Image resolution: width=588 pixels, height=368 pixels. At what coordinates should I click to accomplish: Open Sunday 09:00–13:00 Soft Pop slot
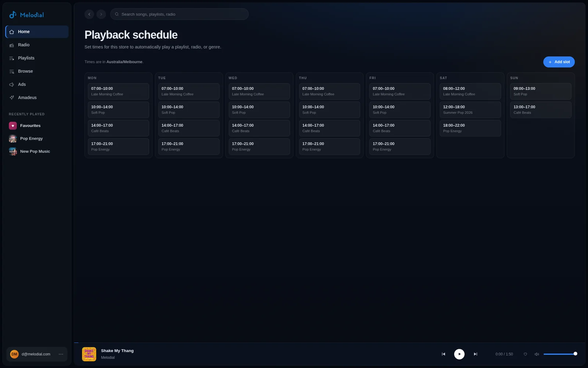(541, 91)
